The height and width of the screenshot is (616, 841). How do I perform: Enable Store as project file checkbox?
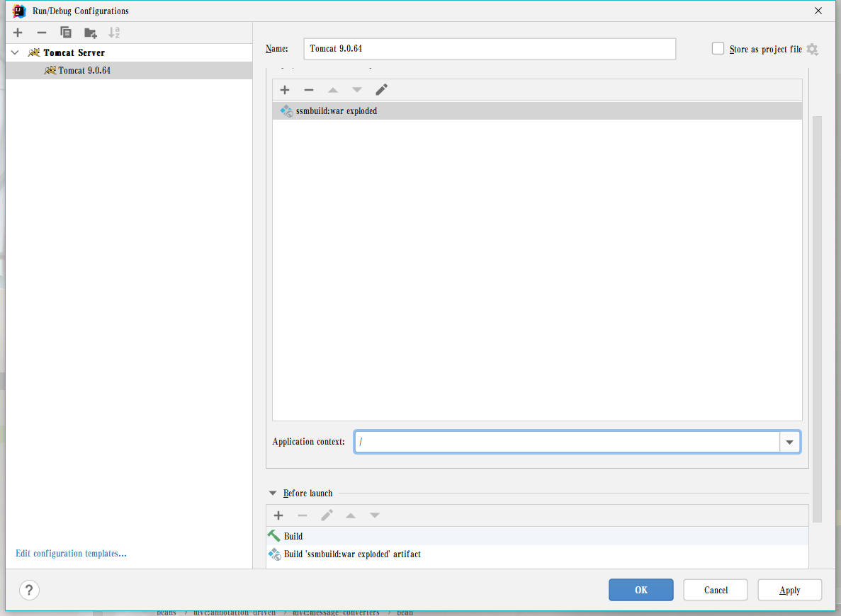(718, 49)
